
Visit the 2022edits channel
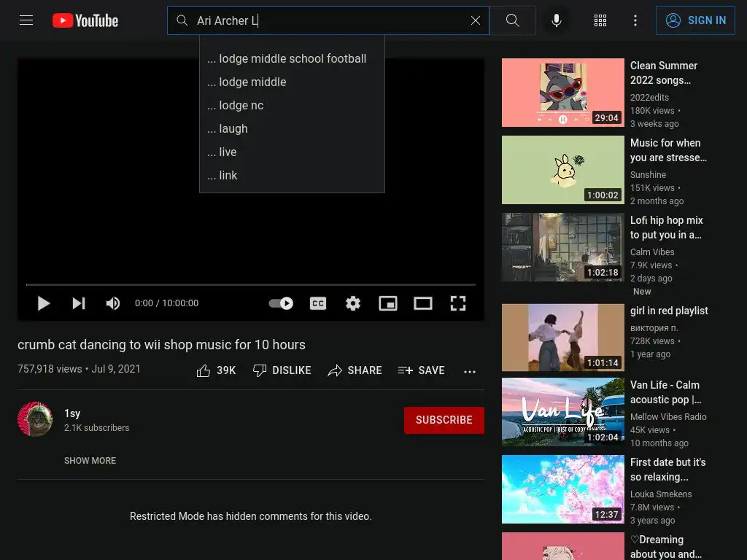(x=649, y=97)
